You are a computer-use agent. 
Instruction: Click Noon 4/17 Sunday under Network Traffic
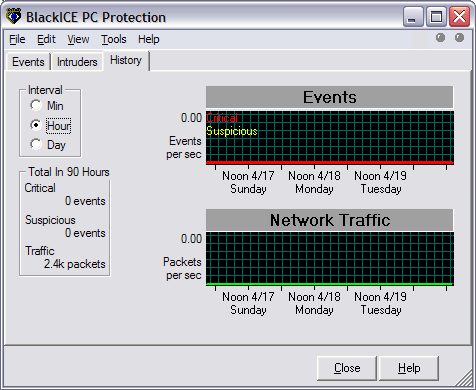pyautogui.click(x=248, y=303)
